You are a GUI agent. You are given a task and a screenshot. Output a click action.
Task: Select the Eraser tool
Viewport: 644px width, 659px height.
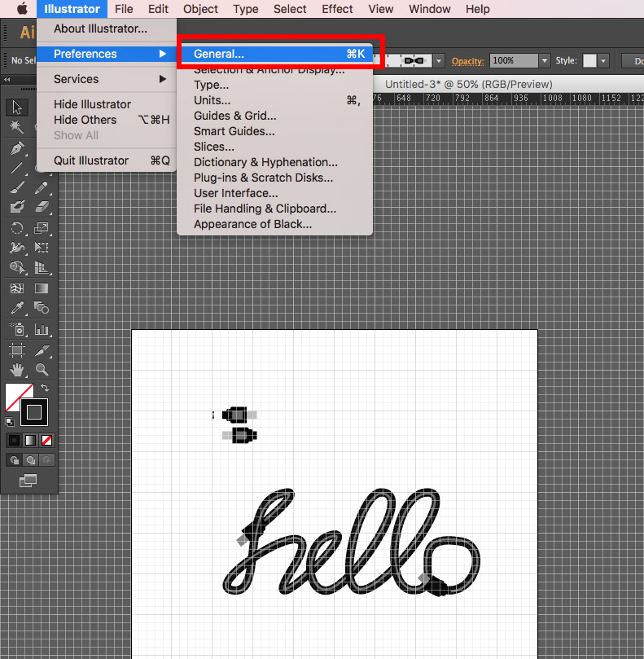point(42,207)
